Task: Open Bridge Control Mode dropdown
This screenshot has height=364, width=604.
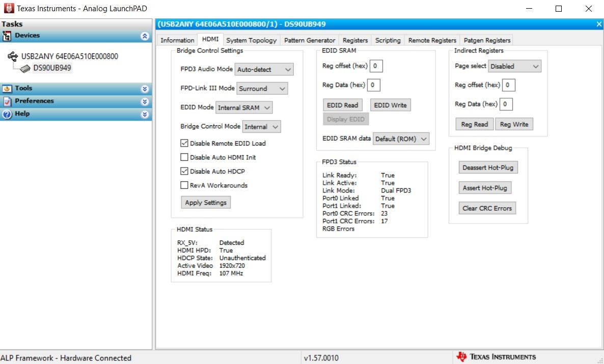Action: coord(261,127)
